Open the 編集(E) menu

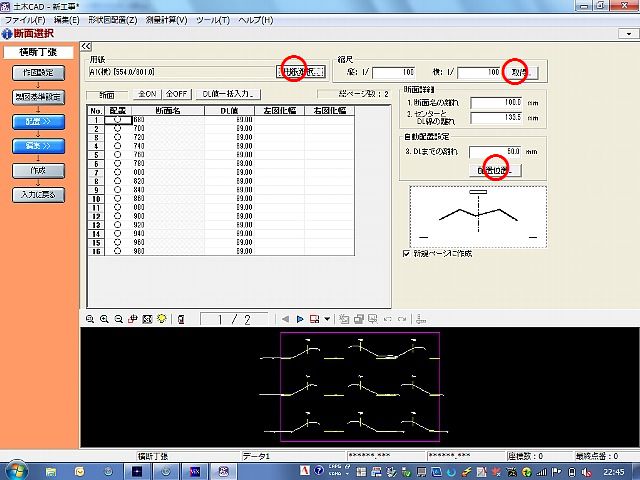click(67, 20)
